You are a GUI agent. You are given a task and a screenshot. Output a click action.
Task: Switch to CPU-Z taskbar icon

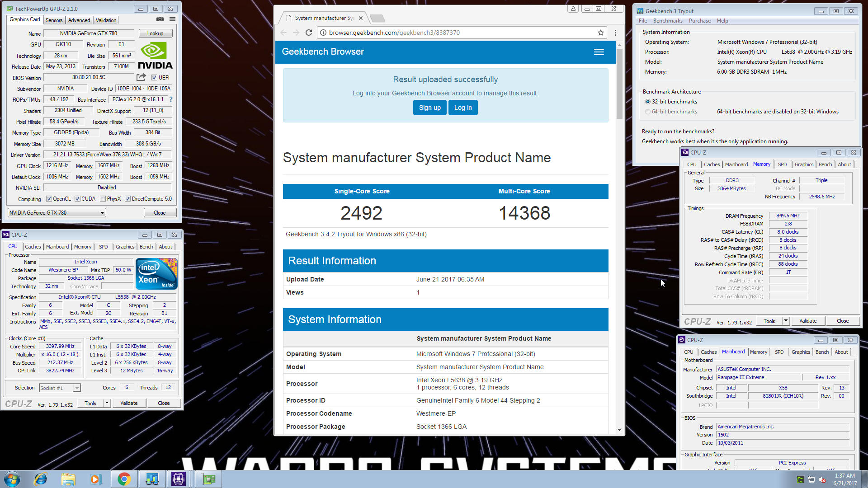179,479
